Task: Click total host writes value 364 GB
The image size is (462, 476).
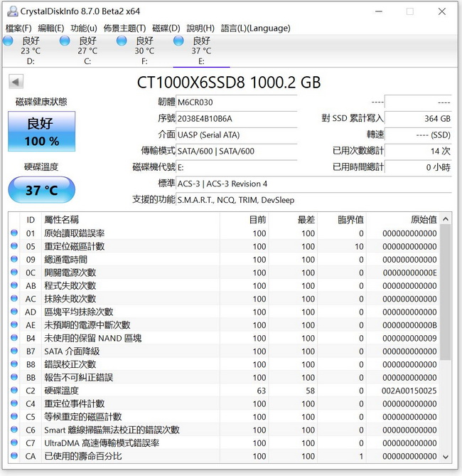Action: tap(418, 118)
